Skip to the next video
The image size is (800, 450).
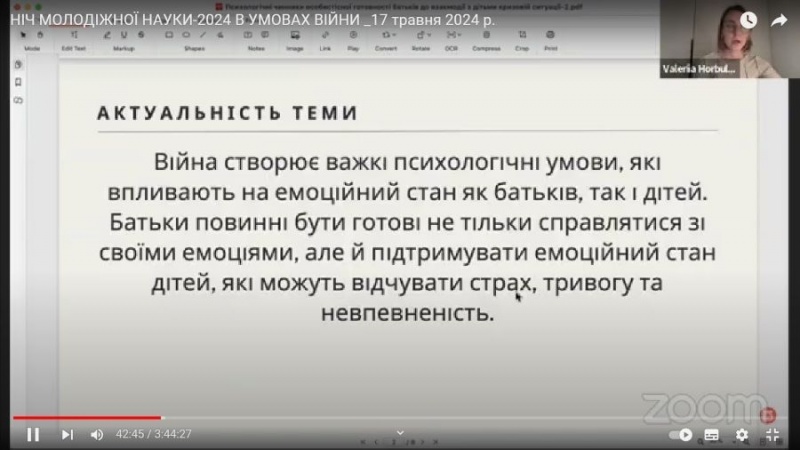67,434
